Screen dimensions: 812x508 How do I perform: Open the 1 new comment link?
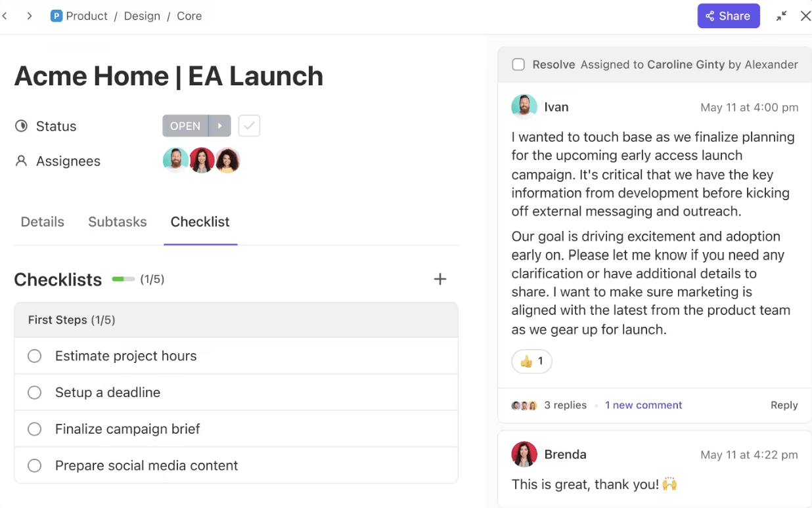click(x=644, y=405)
